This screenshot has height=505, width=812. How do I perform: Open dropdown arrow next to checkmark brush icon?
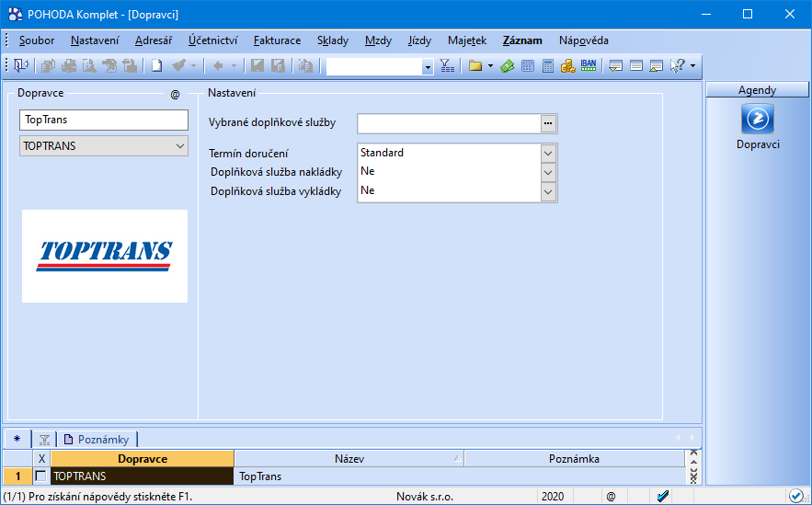pyautogui.click(x=194, y=66)
